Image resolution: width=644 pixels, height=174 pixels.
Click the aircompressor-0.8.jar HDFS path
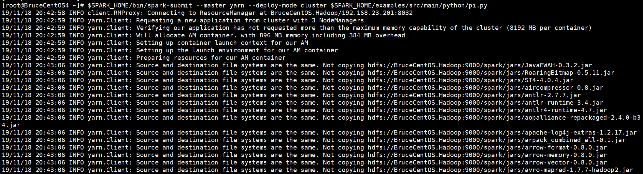(485, 88)
